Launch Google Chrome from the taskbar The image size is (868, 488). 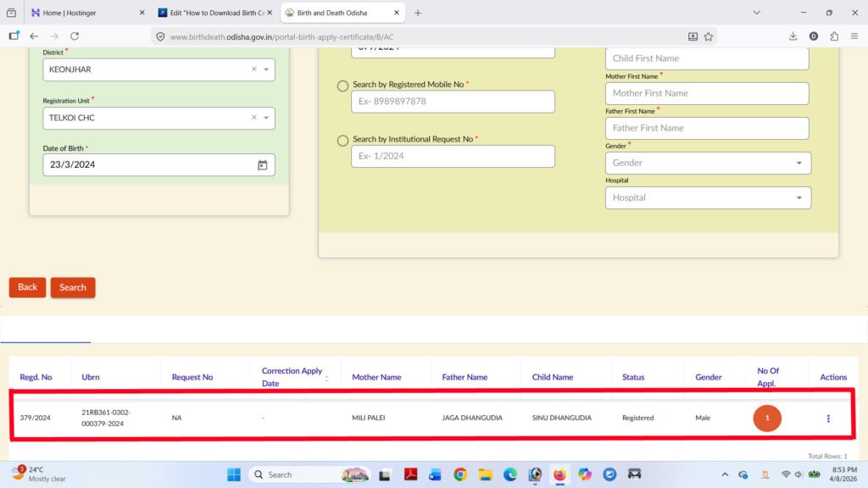pos(460,474)
